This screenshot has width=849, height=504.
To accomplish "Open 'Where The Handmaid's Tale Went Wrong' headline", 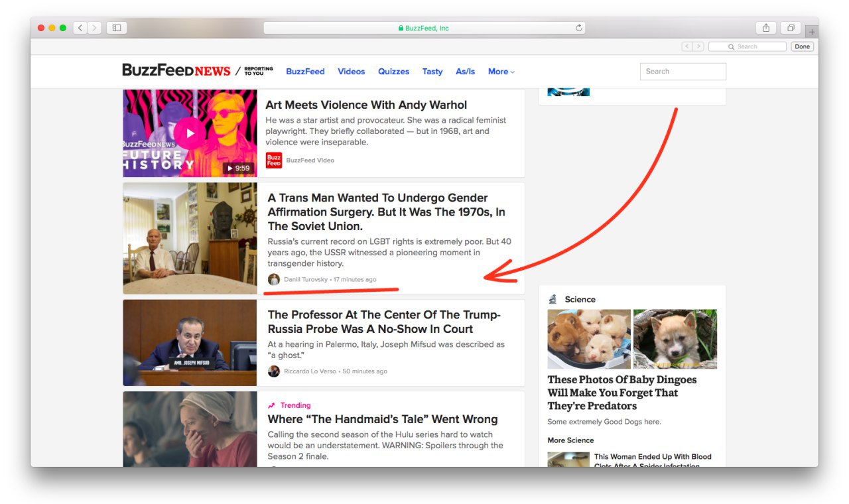I will click(x=383, y=419).
